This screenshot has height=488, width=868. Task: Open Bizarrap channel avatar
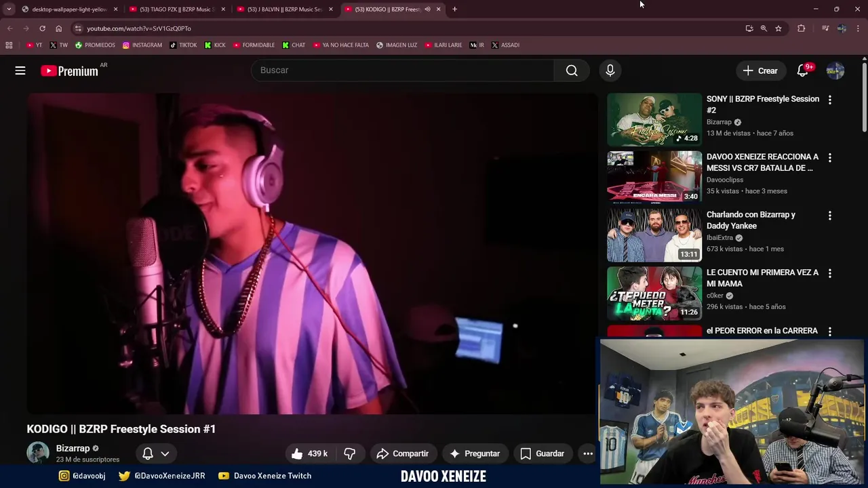click(38, 453)
